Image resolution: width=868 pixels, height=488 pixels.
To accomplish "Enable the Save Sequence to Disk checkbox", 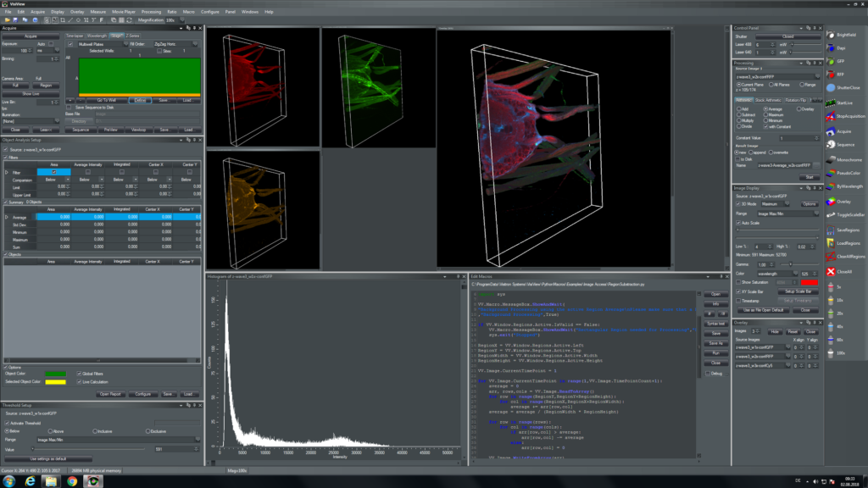I will pyautogui.click(x=69, y=108).
